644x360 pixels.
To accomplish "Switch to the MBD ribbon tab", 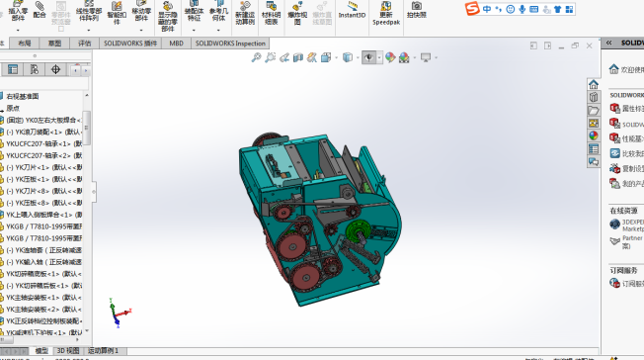I will point(176,44).
